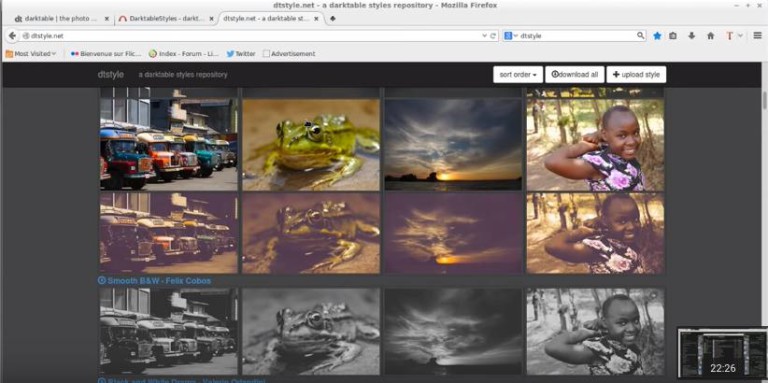Open the downloads arrow icon
The height and width of the screenshot is (383, 768).
point(692,36)
